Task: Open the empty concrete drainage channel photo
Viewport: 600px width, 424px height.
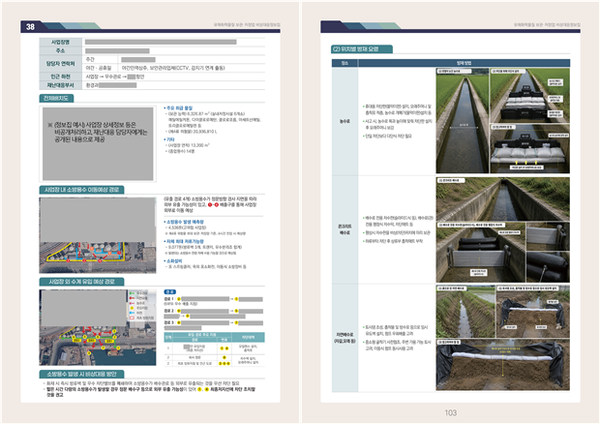Action: coord(503,199)
